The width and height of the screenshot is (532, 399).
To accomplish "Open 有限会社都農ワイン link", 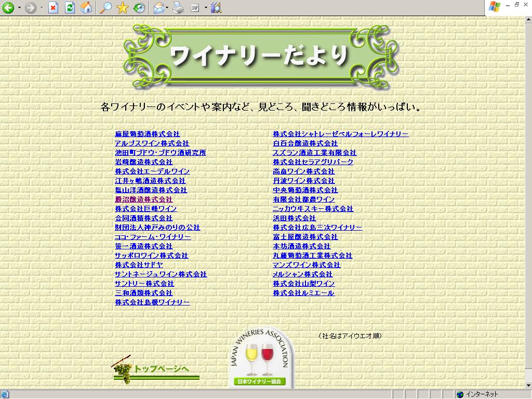I will 303,199.
